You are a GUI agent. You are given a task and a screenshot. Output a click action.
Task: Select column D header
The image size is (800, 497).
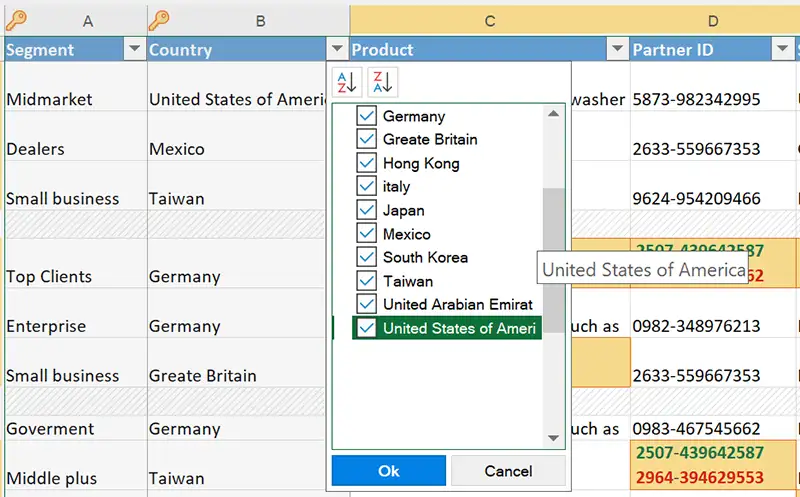coord(713,21)
